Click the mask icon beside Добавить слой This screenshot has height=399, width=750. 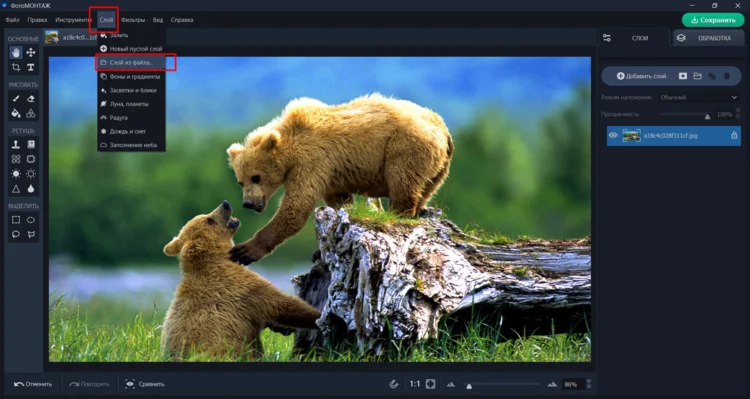click(683, 76)
